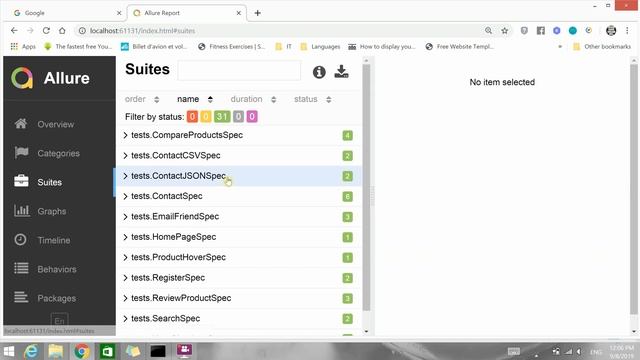This screenshot has height=360, width=640.
Task: Expand tests.ContactJSONSpec suite
Action: [239, 176]
